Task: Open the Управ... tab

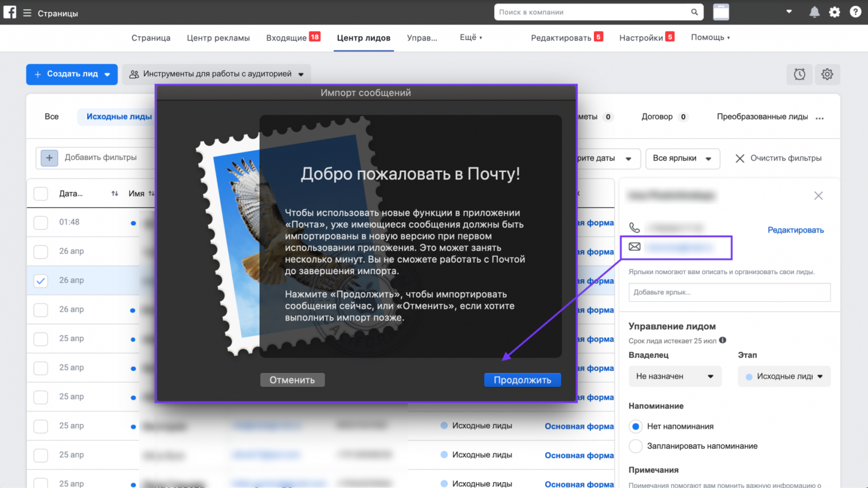Action: tap(422, 38)
